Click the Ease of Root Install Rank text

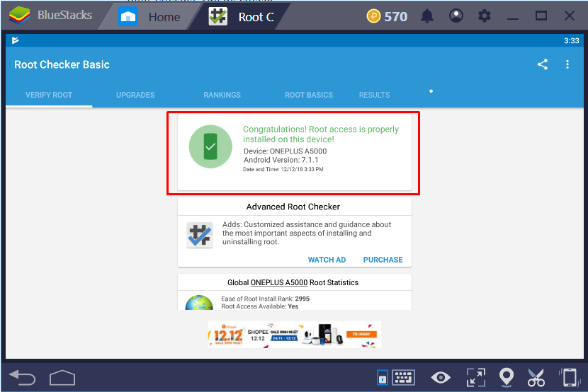tap(266, 299)
